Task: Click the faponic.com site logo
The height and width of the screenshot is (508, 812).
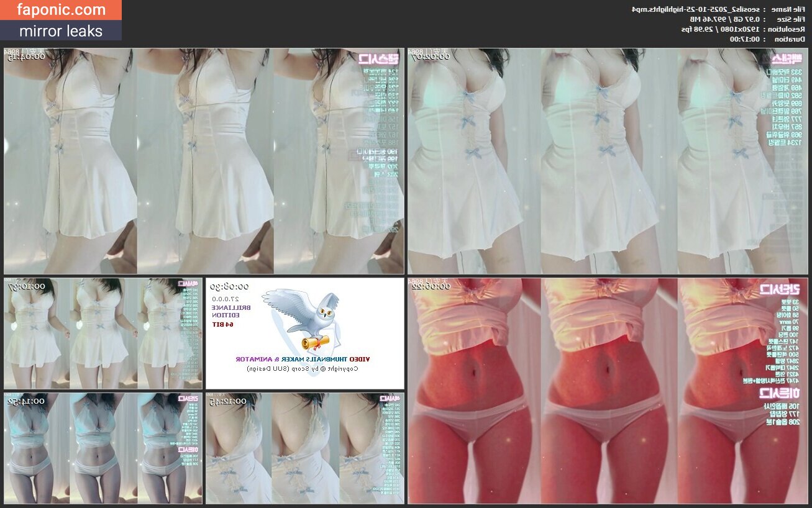Action: point(61,10)
